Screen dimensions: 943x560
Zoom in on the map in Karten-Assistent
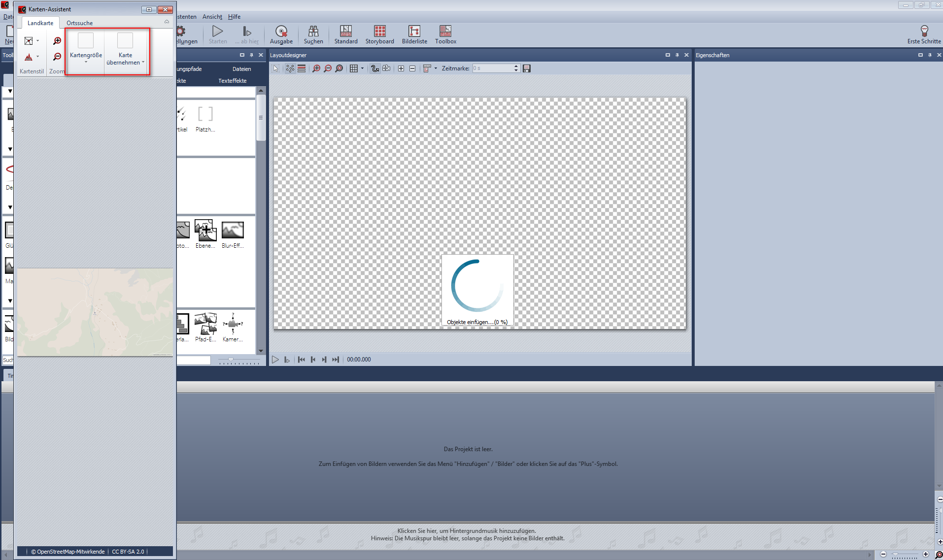pos(57,41)
